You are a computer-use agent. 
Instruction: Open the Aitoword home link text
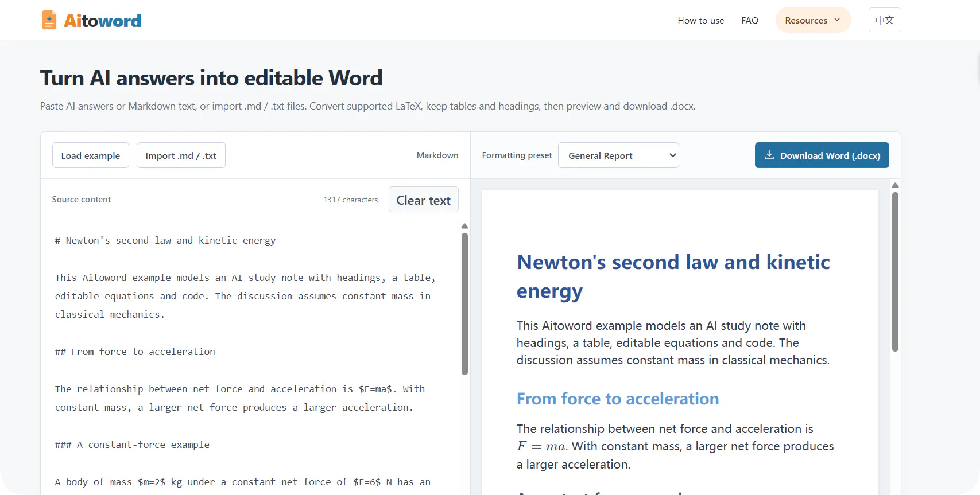pos(102,21)
